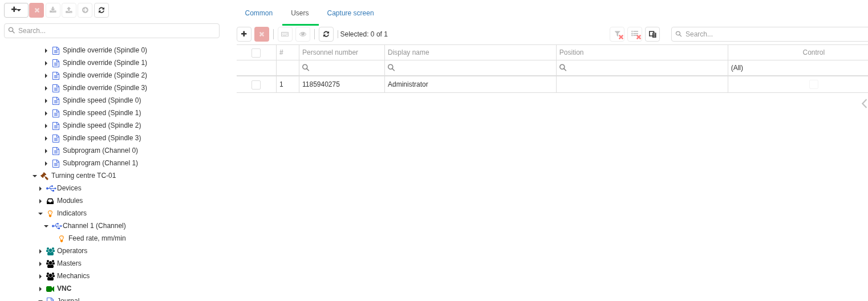Collapse the Turning centre TC-01 node

(35, 176)
